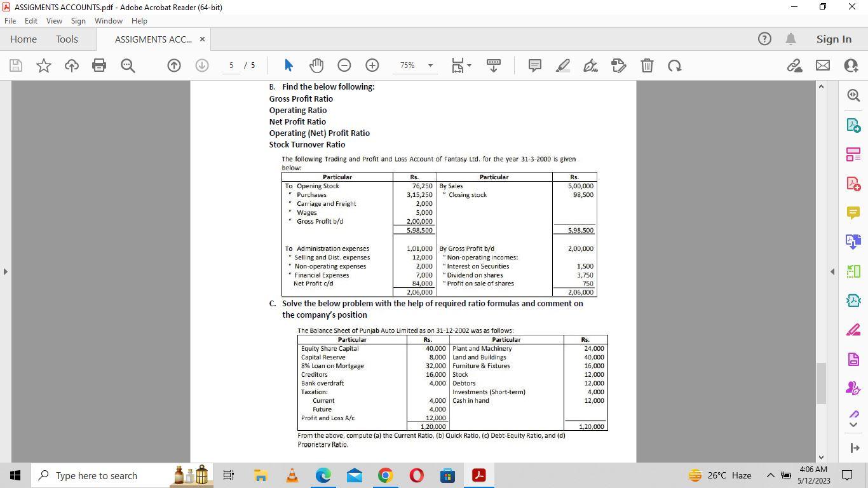
Task: Select the Highlight text tool
Action: pos(562,65)
